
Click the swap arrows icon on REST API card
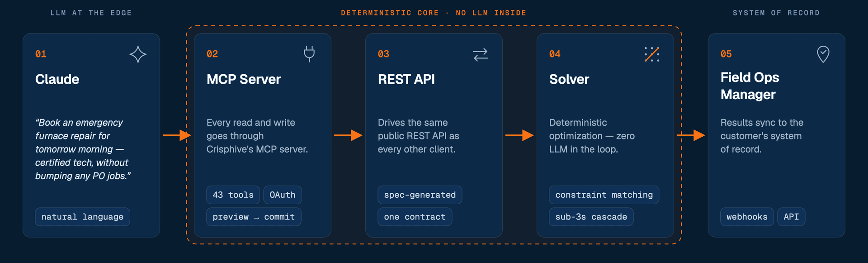coord(481,54)
